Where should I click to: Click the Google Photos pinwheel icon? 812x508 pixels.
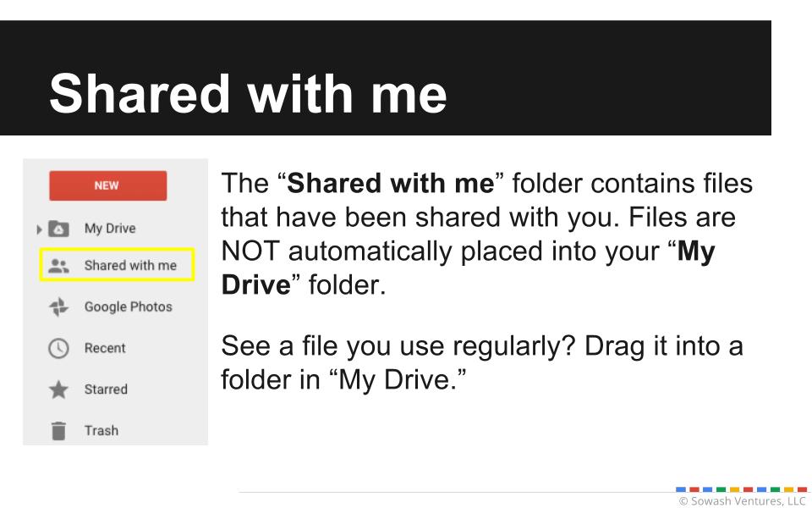pos(58,307)
